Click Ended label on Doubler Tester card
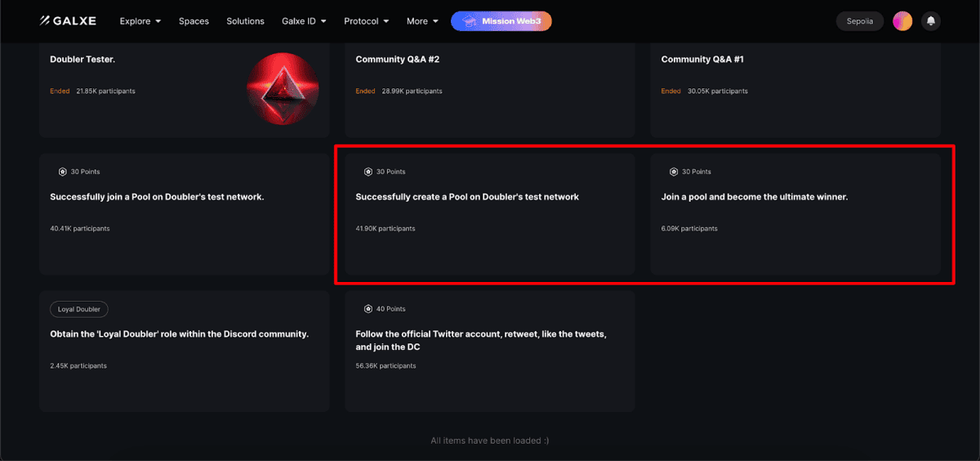Viewport: 980px width, 461px height. pos(60,91)
